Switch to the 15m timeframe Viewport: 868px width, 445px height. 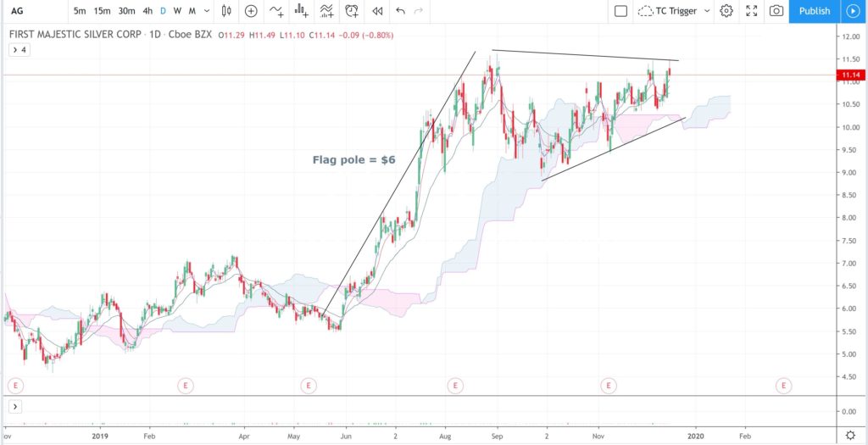tap(102, 10)
